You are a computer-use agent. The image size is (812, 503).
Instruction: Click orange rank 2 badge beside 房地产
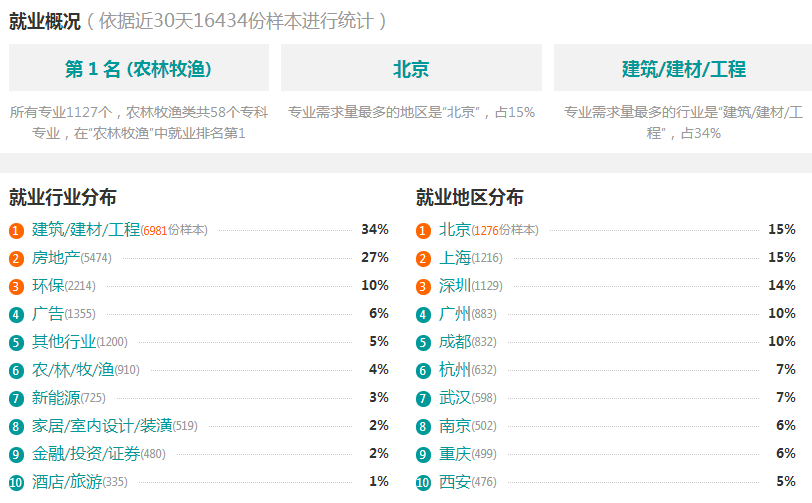[16, 258]
